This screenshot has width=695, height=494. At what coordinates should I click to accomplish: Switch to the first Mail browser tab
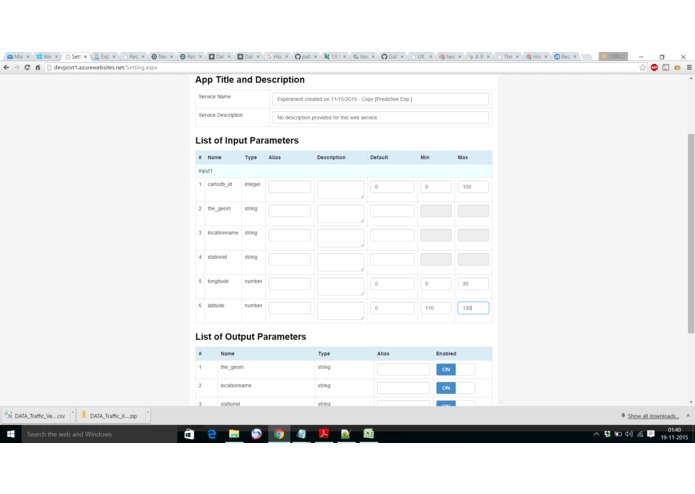[x=18, y=57]
